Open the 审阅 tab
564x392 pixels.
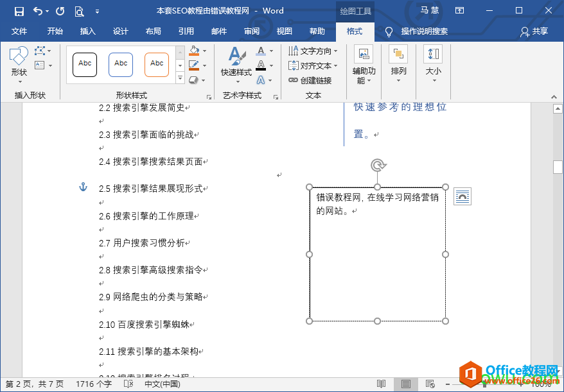click(x=251, y=31)
